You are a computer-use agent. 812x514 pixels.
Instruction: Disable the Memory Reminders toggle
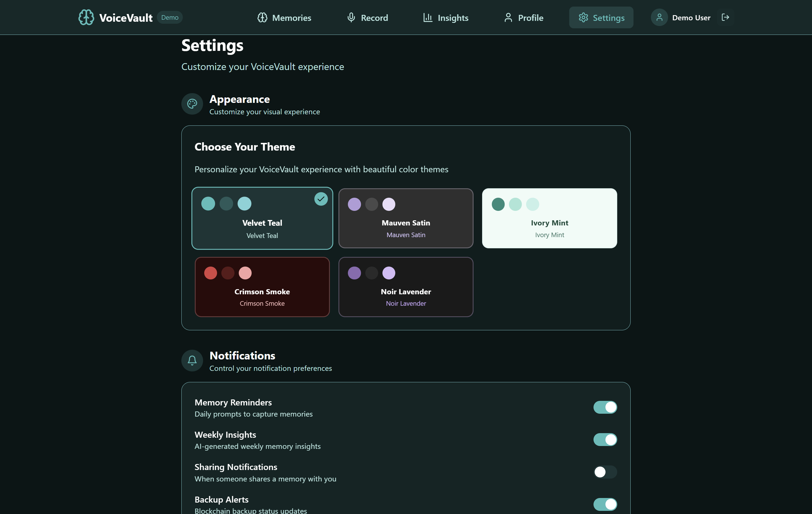pyautogui.click(x=605, y=407)
